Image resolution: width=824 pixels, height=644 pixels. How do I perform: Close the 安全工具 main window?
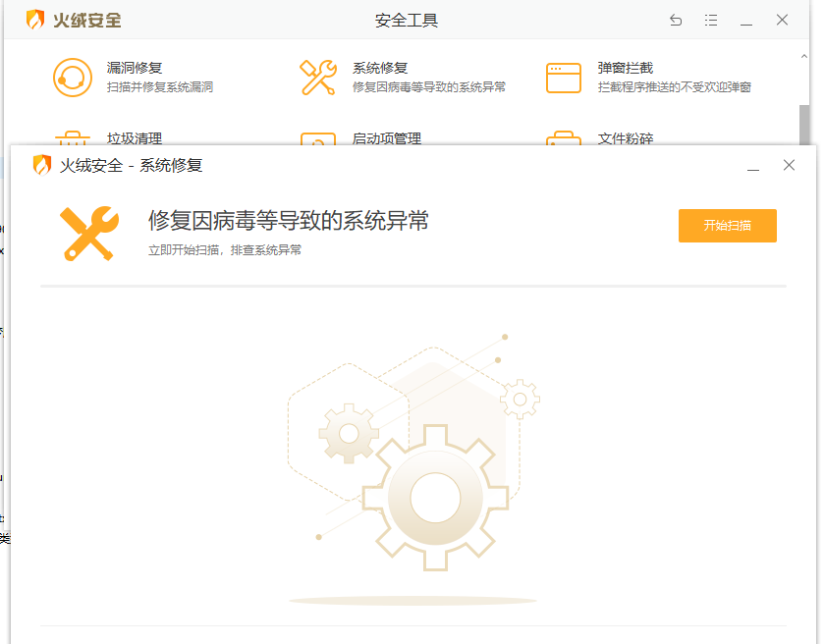(x=782, y=20)
